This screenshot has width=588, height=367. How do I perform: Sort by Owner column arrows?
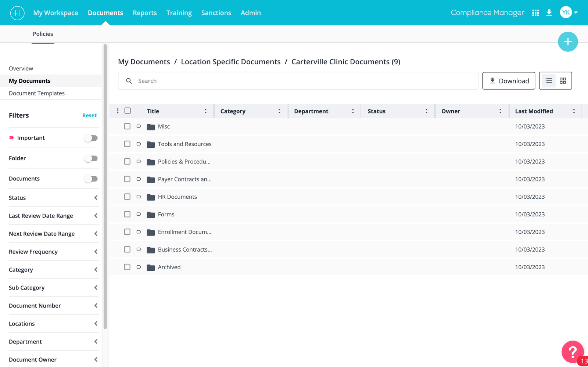500,111
